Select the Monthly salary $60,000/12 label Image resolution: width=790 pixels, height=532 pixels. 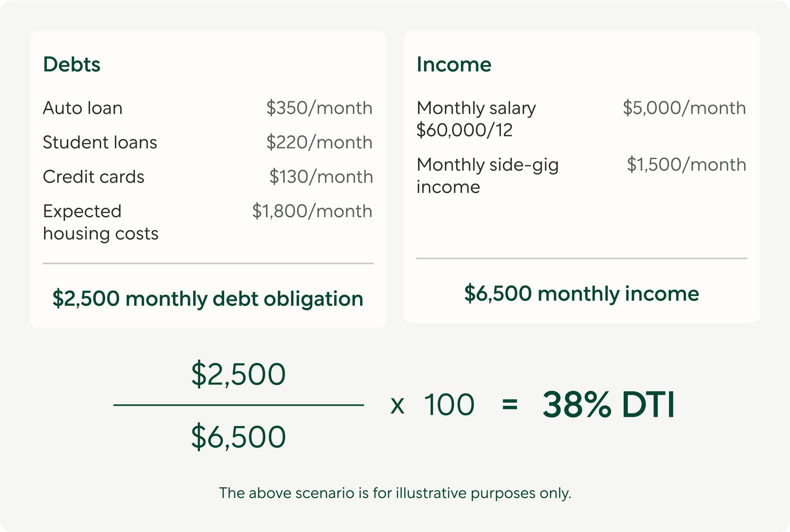(x=476, y=119)
